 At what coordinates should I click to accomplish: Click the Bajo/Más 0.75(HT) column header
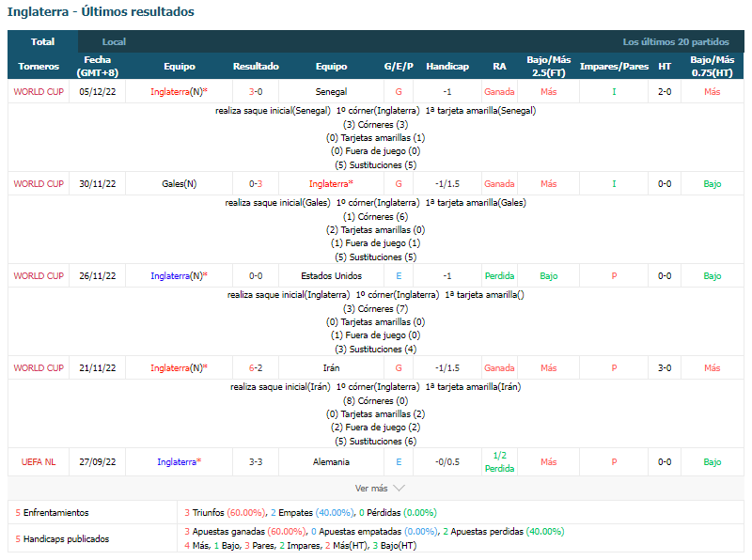click(713, 66)
